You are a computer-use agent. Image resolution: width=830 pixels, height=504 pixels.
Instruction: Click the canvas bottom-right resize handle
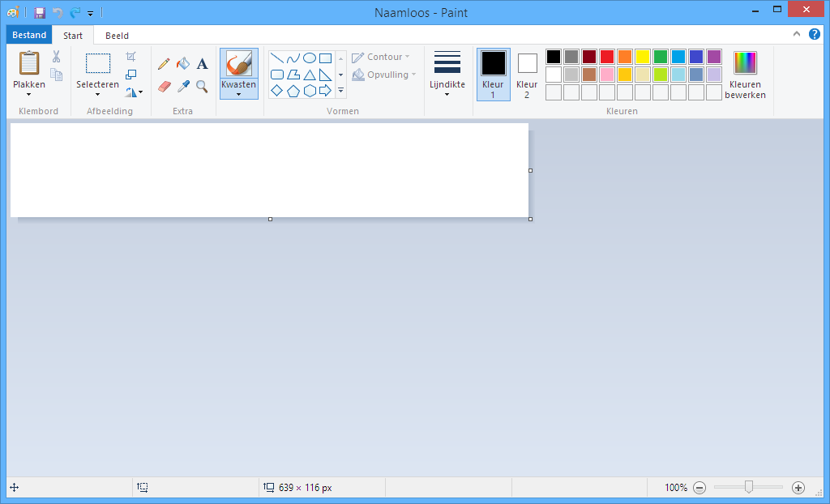531,219
